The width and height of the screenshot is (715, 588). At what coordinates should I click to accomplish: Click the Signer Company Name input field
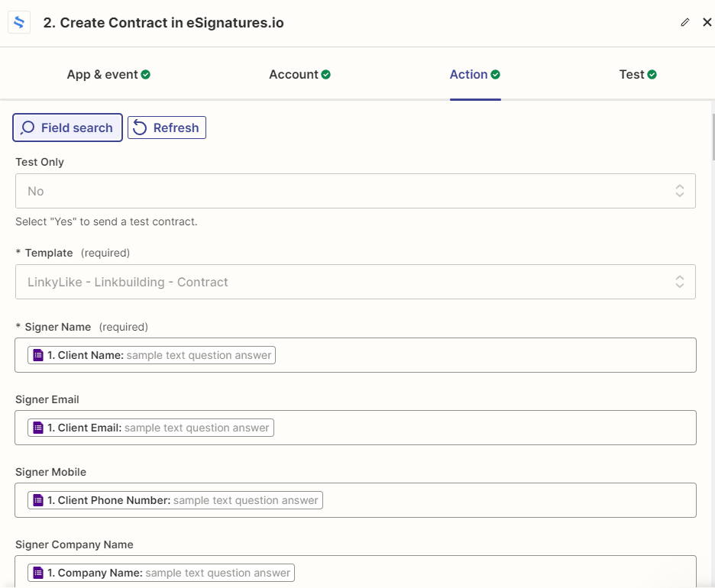355,571
